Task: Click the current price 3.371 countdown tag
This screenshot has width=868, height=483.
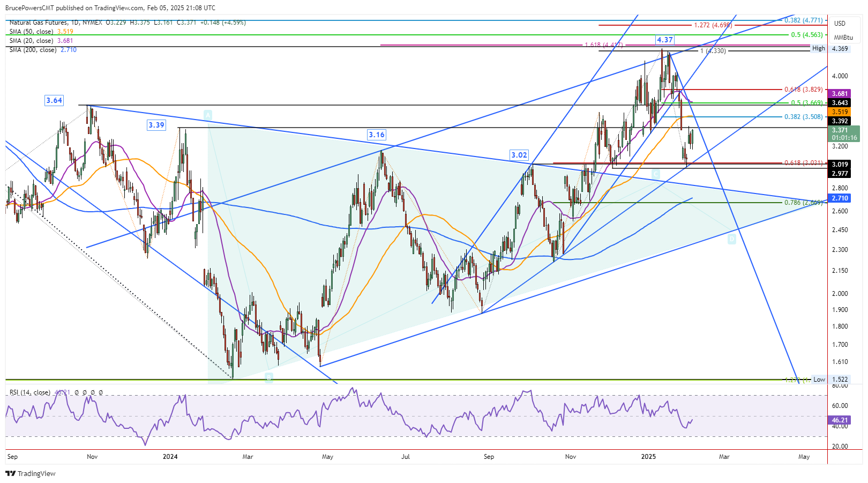Action: coord(844,134)
